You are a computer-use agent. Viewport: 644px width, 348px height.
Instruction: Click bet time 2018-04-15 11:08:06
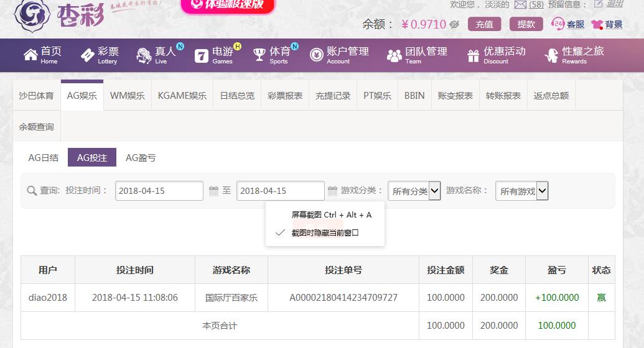pos(135,298)
